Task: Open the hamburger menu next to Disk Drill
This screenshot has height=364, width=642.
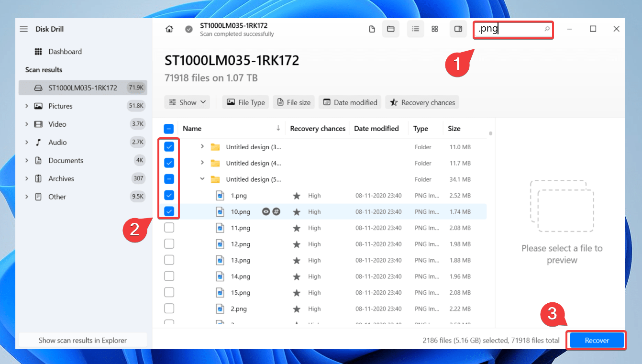Action: 23,29
